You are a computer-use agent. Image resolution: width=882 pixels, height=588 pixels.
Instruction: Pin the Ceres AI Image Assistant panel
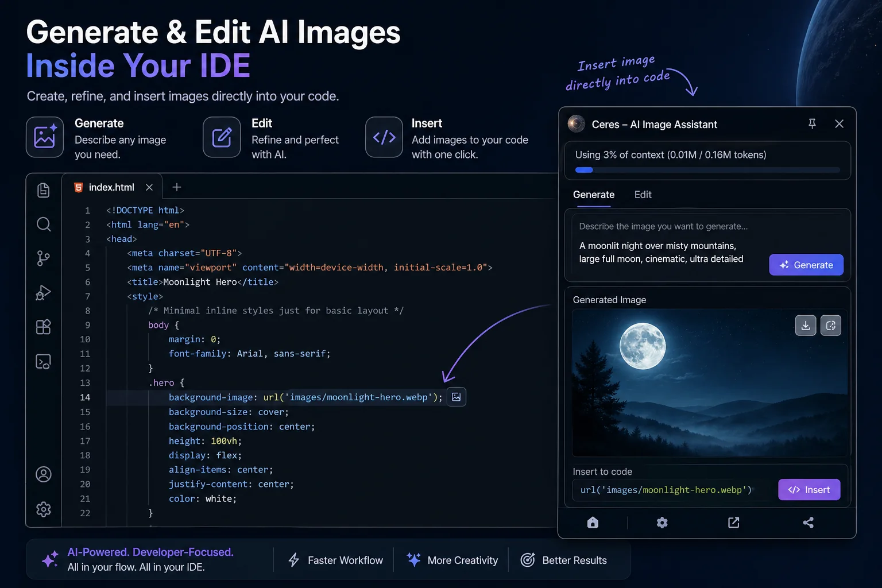click(x=812, y=123)
